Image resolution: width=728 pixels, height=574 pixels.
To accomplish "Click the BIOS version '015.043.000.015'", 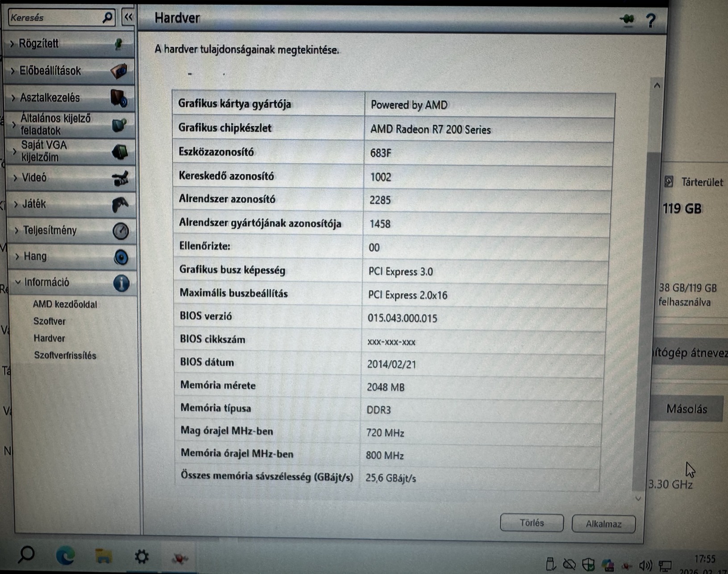I will (402, 318).
